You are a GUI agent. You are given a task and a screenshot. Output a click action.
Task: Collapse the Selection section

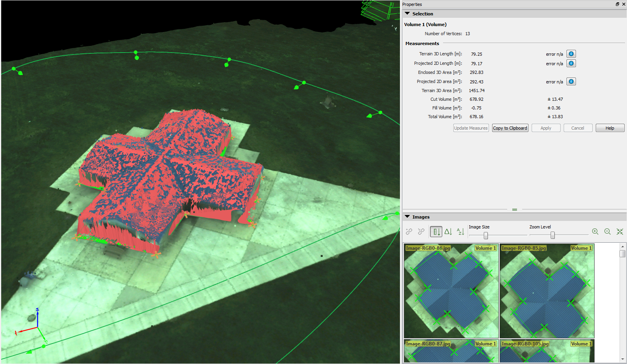click(x=407, y=13)
